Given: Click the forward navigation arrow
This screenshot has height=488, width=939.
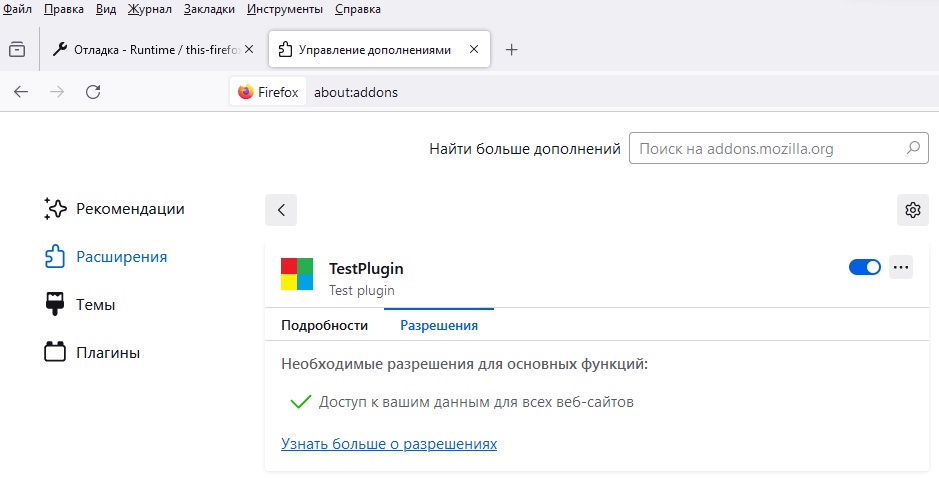Looking at the screenshot, I should click(x=57, y=92).
